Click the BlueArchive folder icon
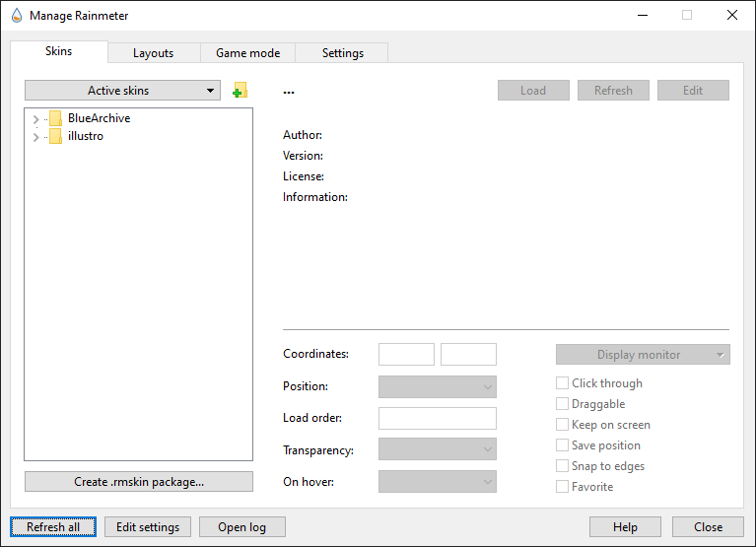 (x=55, y=118)
